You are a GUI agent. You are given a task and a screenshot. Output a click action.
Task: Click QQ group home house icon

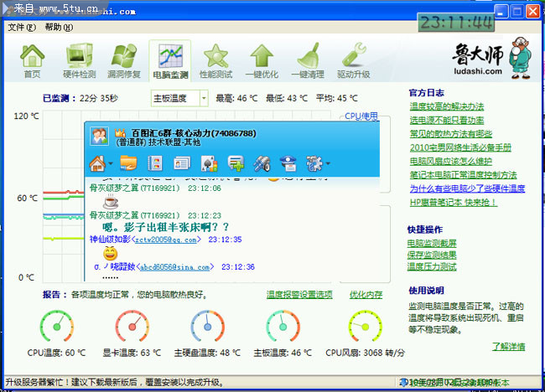point(97,162)
